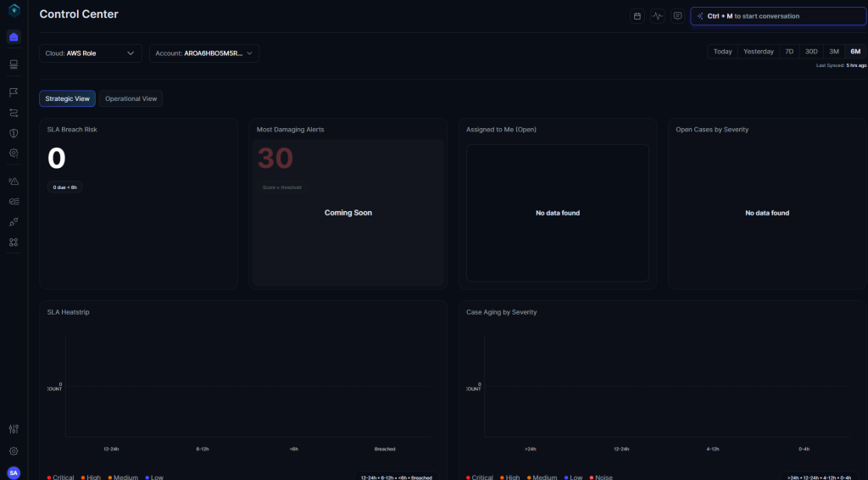
Task: Click the start conversation input box
Action: coord(778,16)
